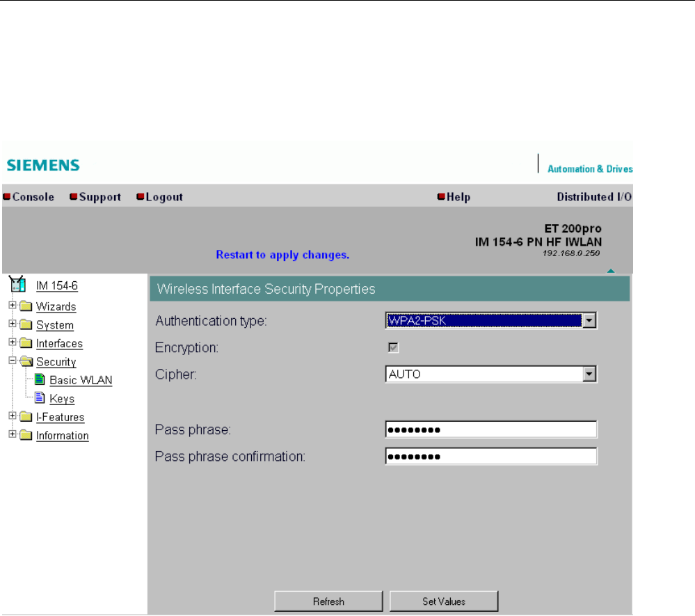
Task: Open the Keys link
Action: (62, 399)
